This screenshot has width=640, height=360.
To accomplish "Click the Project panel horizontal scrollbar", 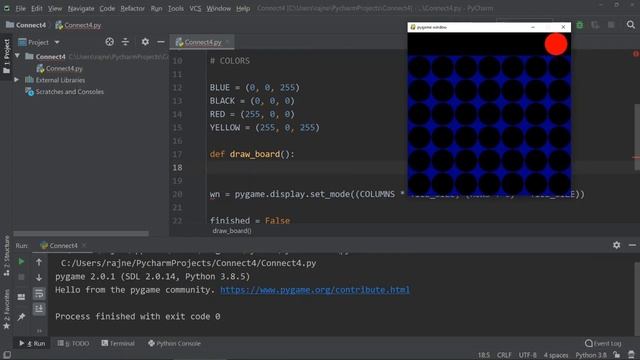I will (x=81, y=233).
